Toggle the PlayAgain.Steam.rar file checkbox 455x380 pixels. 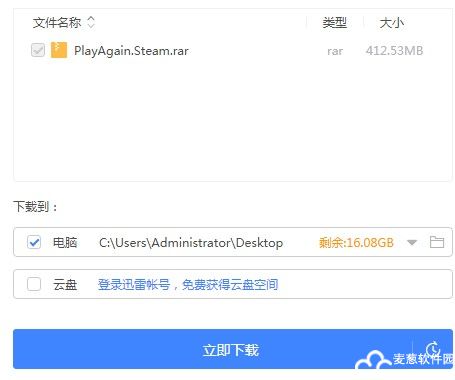click(38, 50)
